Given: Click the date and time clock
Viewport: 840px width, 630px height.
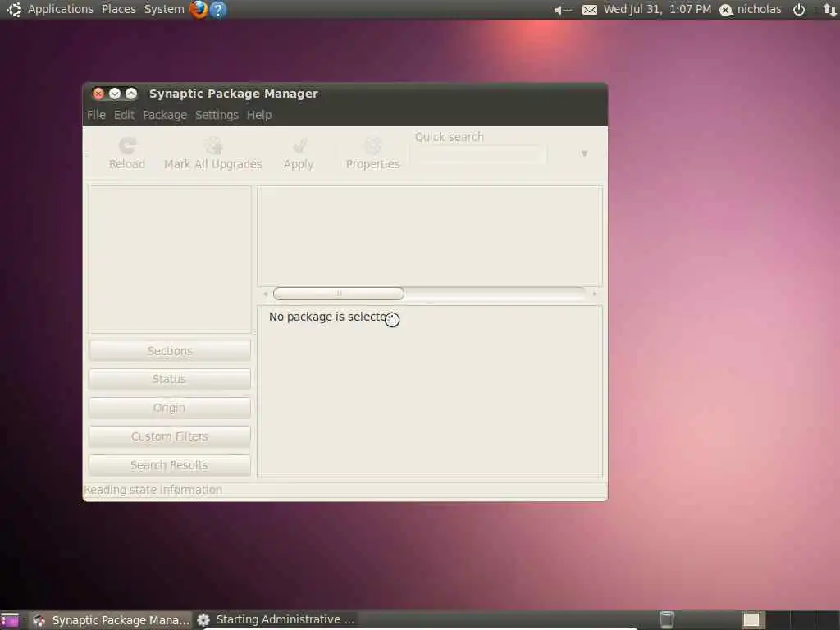Looking at the screenshot, I should [x=657, y=10].
